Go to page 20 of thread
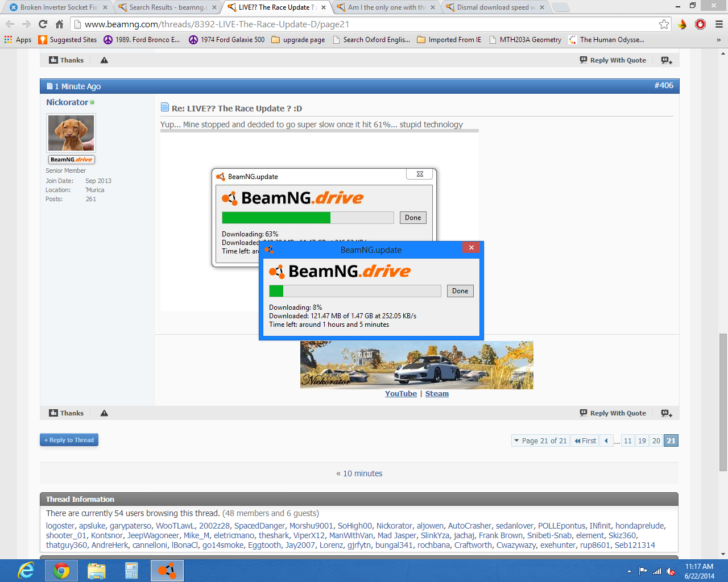The height and width of the screenshot is (582, 728). point(656,440)
